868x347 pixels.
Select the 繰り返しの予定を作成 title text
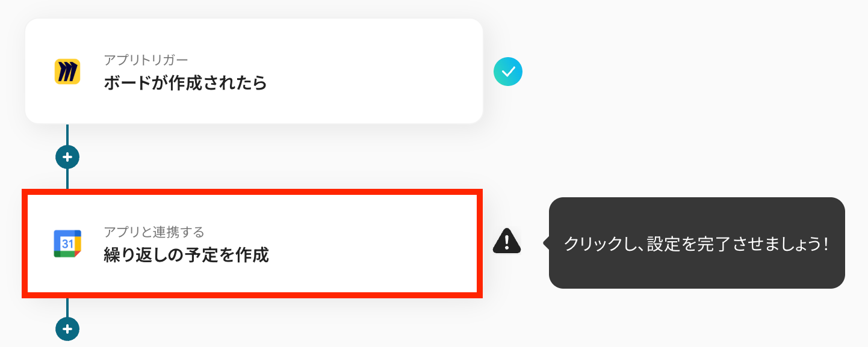pos(186,255)
